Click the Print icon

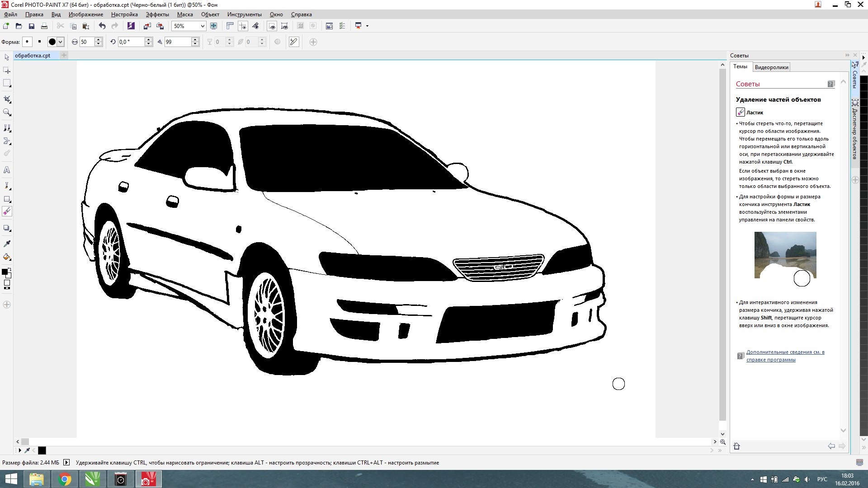44,26
